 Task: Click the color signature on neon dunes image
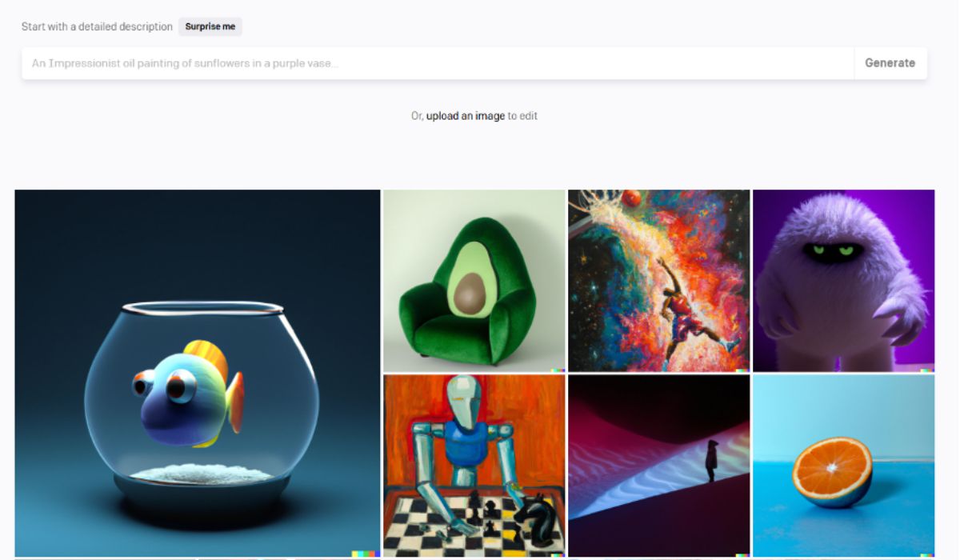coord(743,554)
